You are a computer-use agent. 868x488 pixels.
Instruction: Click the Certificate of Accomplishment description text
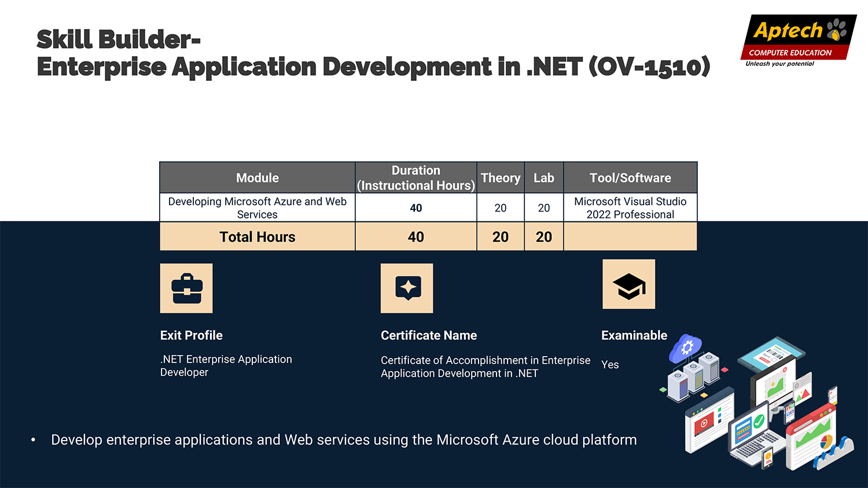tap(485, 367)
